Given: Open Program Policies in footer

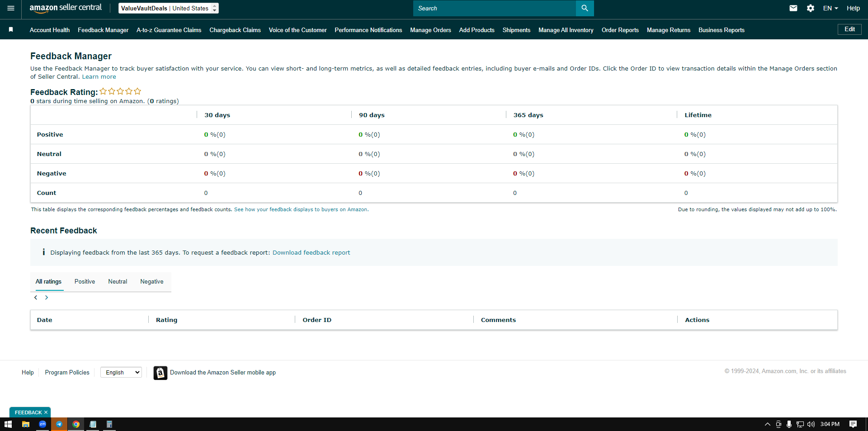Looking at the screenshot, I should [67, 372].
